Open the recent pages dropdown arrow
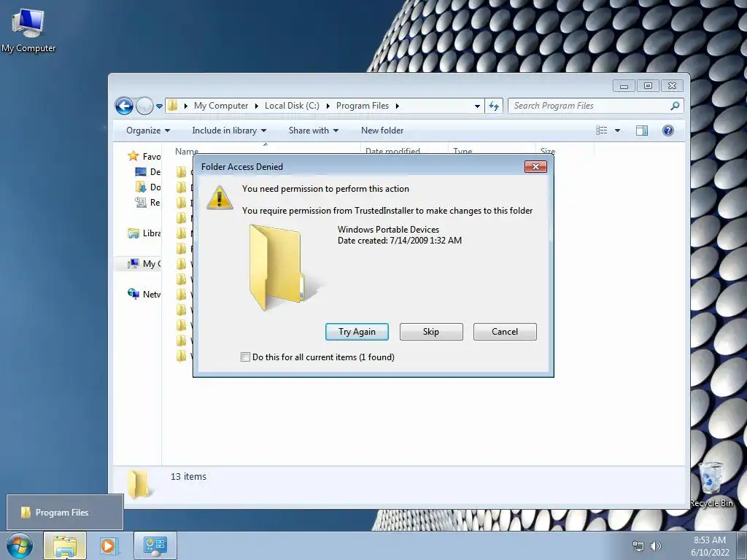 pyautogui.click(x=159, y=106)
